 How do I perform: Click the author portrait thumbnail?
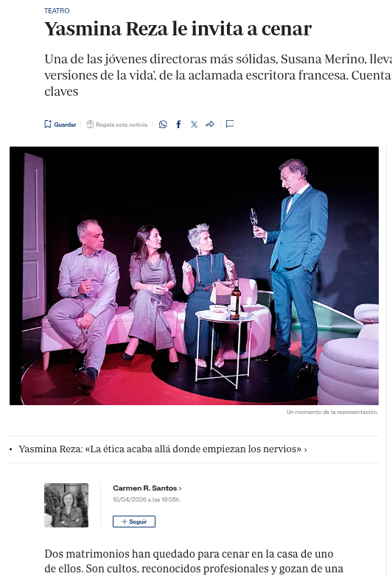66,505
